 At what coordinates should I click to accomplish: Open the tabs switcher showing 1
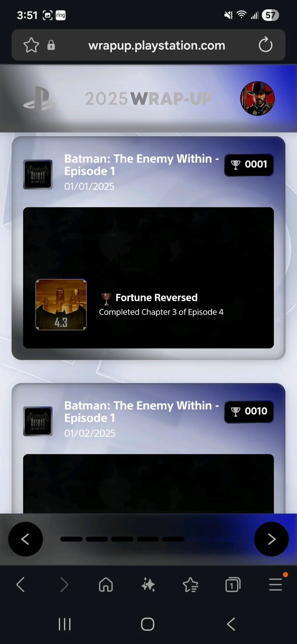pos(233,585)
